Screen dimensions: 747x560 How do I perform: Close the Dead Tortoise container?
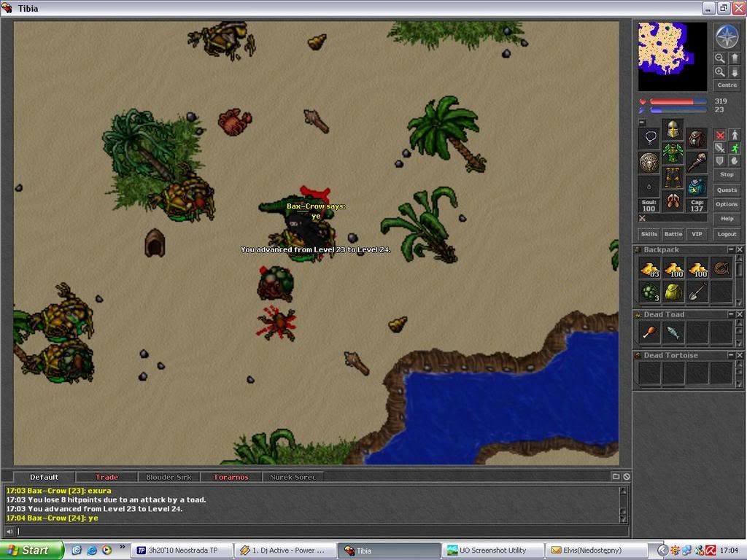point(740,355)
